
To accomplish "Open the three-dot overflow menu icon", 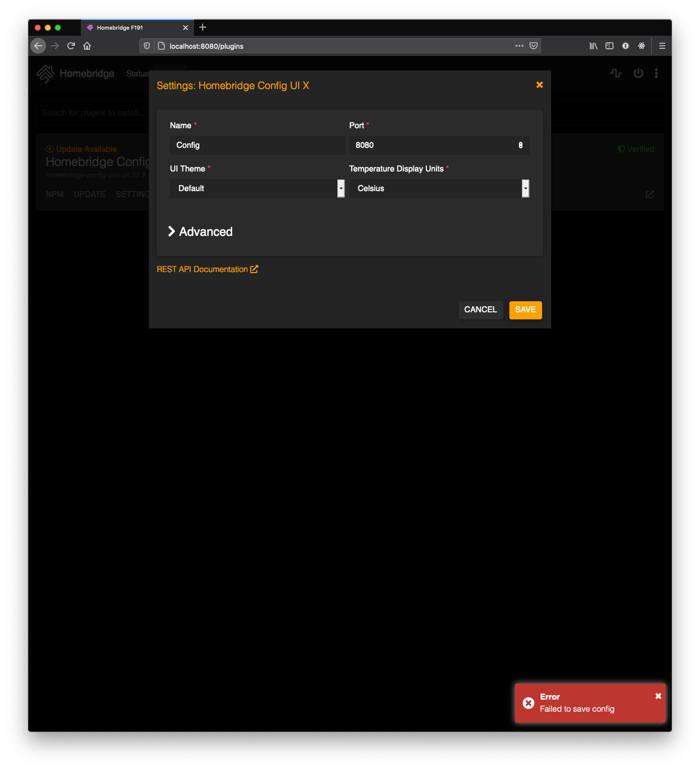I will click(656, 73).
